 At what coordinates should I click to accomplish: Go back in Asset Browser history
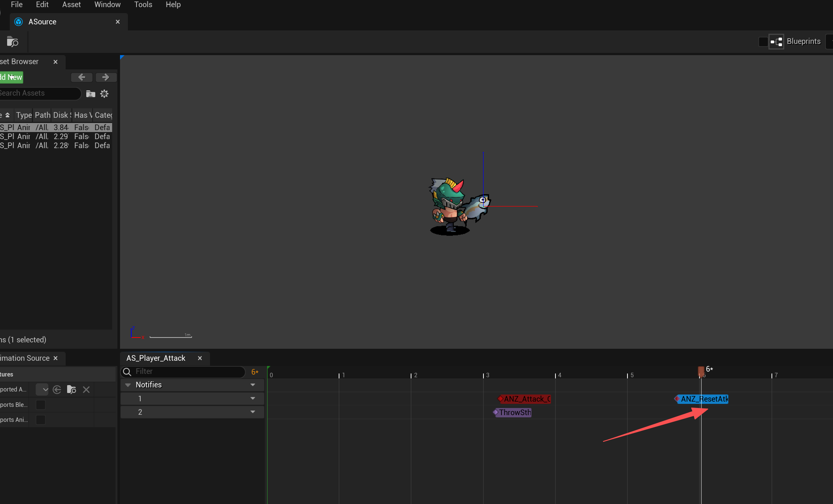(x=81, y=77)
